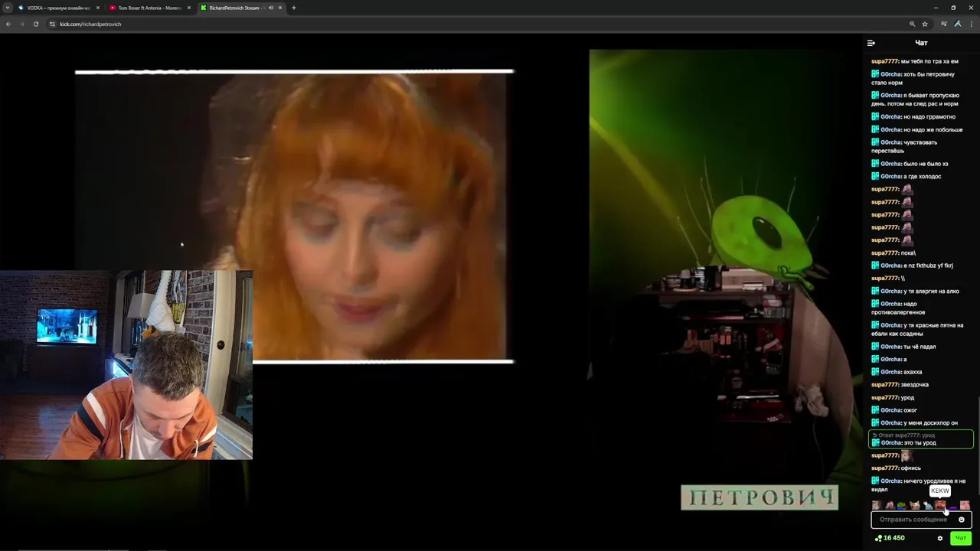Select the green Pepe frog quick emote
The width and height of the screenshot is (980, 551).
[x=902, y=505]
